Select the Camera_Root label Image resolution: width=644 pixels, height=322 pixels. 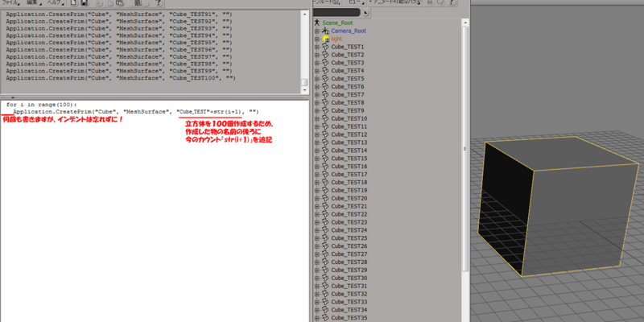(349, 31)
